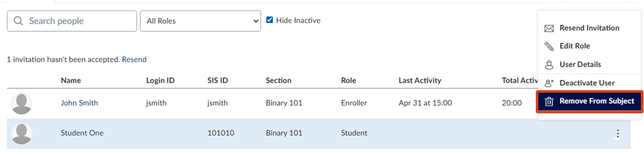Click the Resend invitation link

click(134, 60)
